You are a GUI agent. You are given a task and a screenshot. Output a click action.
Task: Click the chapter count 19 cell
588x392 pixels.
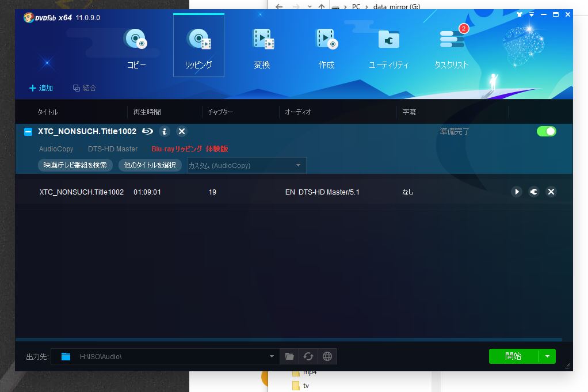pyautogui.click(x=212, y=192)
